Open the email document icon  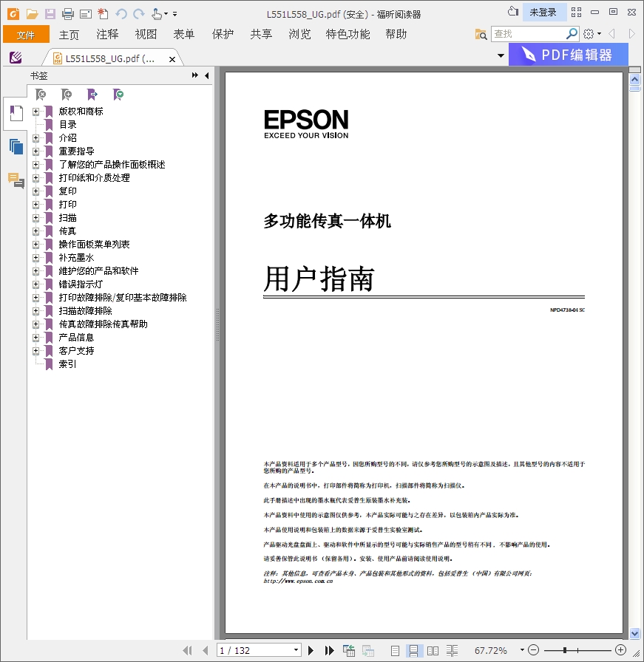85,14
